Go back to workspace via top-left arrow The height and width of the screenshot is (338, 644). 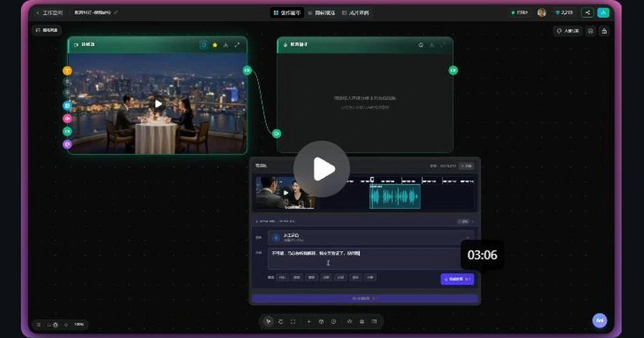[38, 12]
